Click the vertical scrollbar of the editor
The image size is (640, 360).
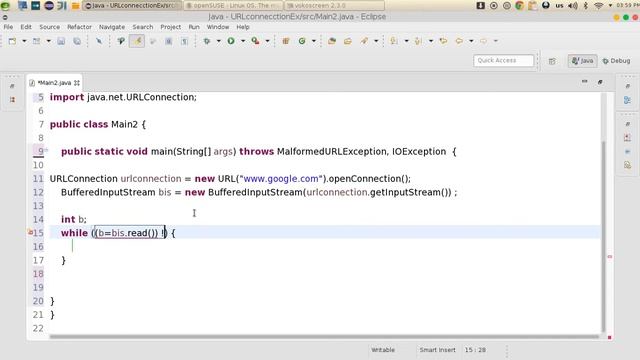[603, 237]
